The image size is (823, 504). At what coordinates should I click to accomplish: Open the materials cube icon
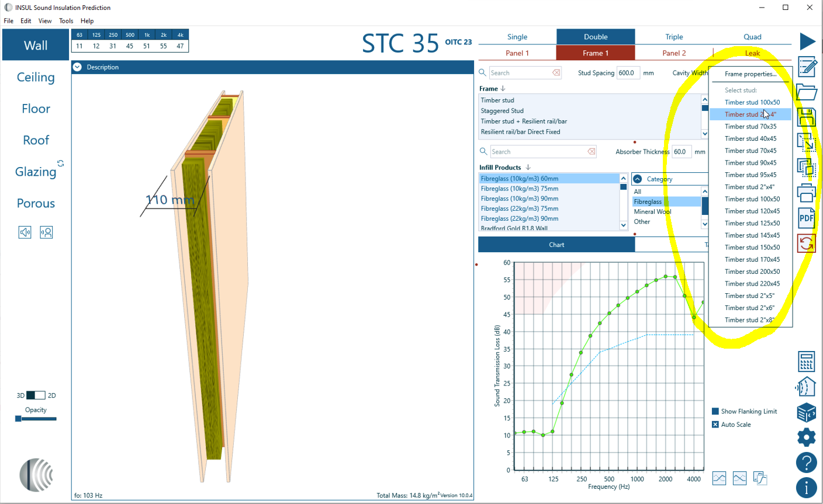807,412
